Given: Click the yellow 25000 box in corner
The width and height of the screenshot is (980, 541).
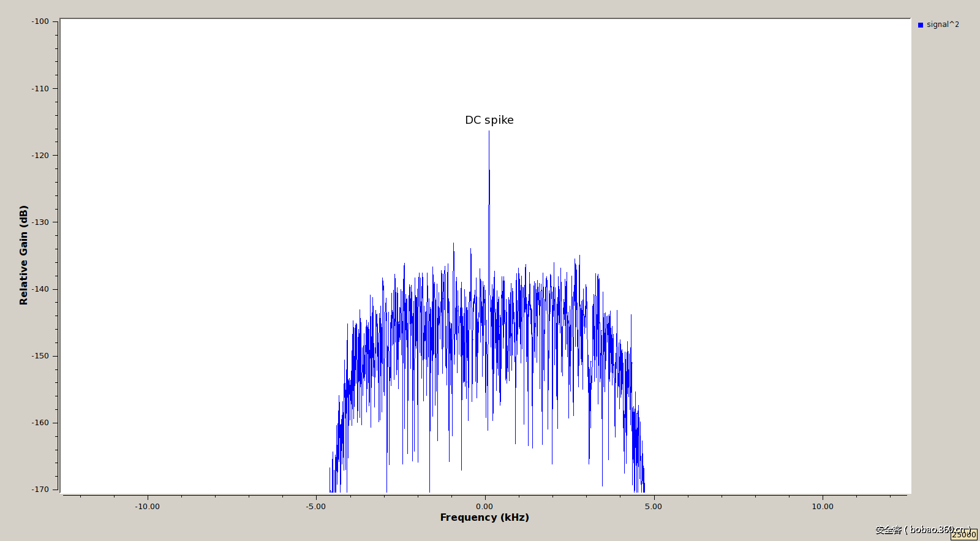Looking at the screenshot, I should pos(963,535).
